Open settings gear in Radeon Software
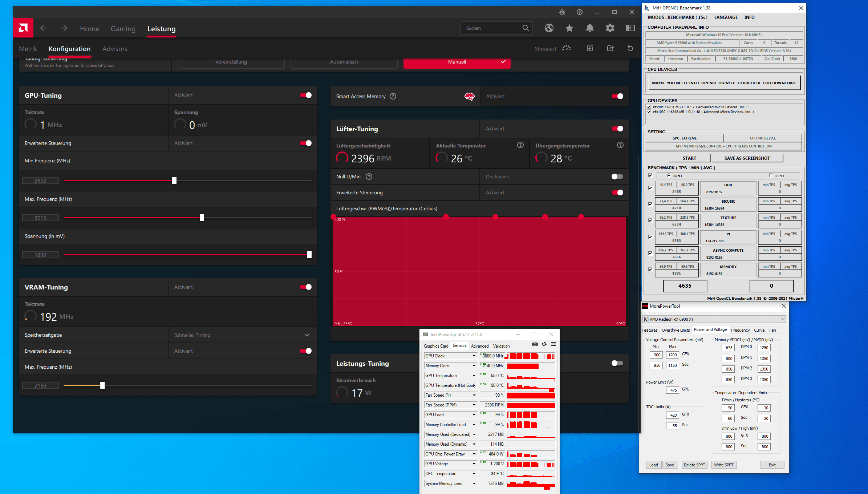 [x=610, y=28]
